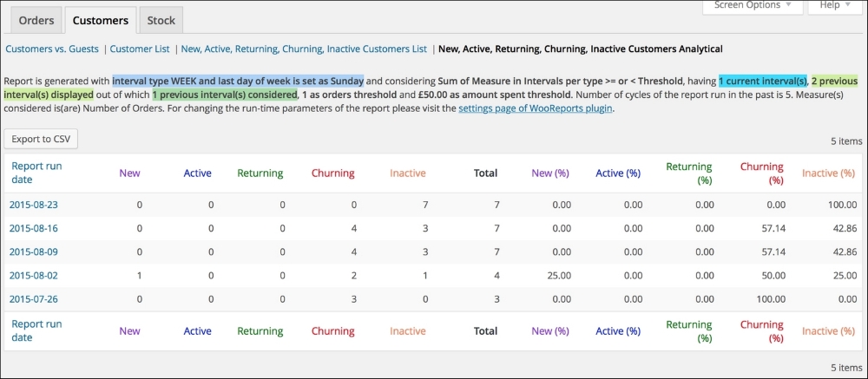The height and width of the screenshot is (379, 868).
Task: Click the Inactive (%) top column header
Action: pos(828,173)
